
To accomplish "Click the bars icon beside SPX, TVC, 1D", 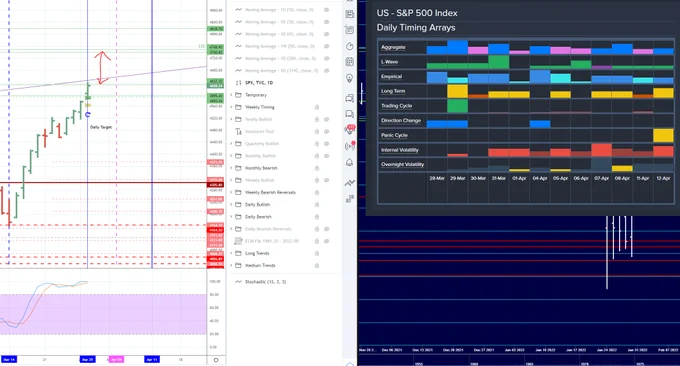I will tap(238, 82).
